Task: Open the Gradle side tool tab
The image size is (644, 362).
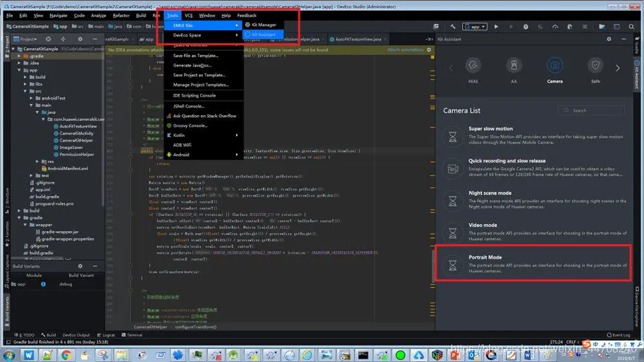Action: [637, 45]
